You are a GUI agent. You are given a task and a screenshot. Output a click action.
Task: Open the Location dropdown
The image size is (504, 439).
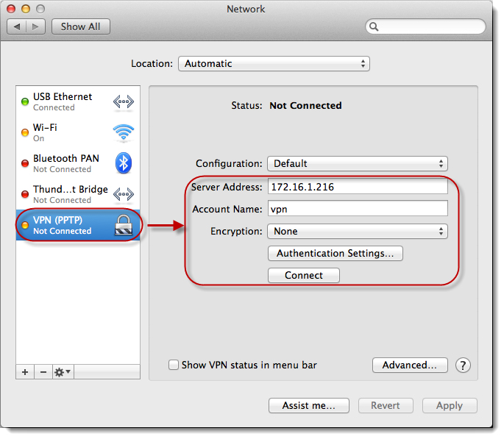click(x=274, y=64)
